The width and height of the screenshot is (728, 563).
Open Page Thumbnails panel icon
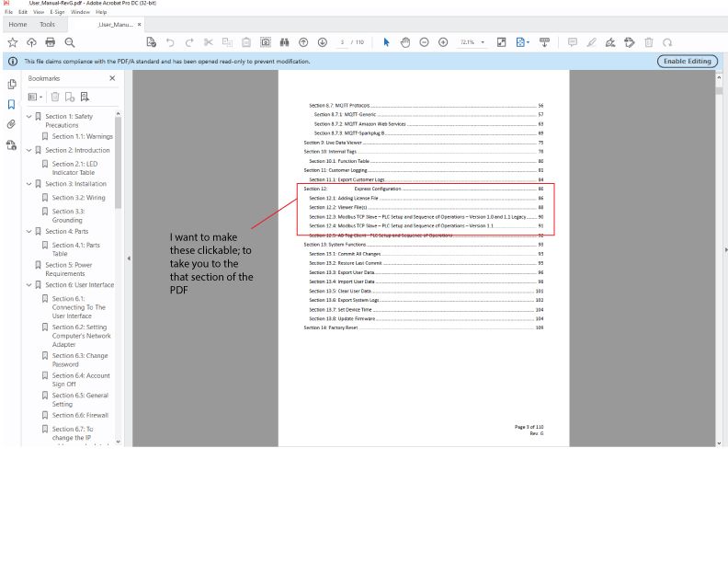[x=12, y=84]
